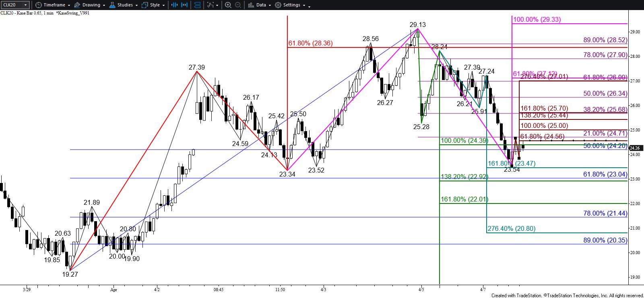Click the Timeframe clock icon
This screenshot has height=298, width=644.
click(38, 5)
